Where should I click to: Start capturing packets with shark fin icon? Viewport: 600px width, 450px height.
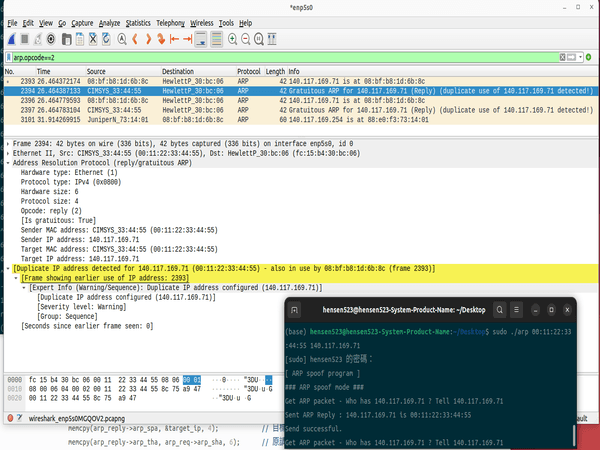[11, 39]
